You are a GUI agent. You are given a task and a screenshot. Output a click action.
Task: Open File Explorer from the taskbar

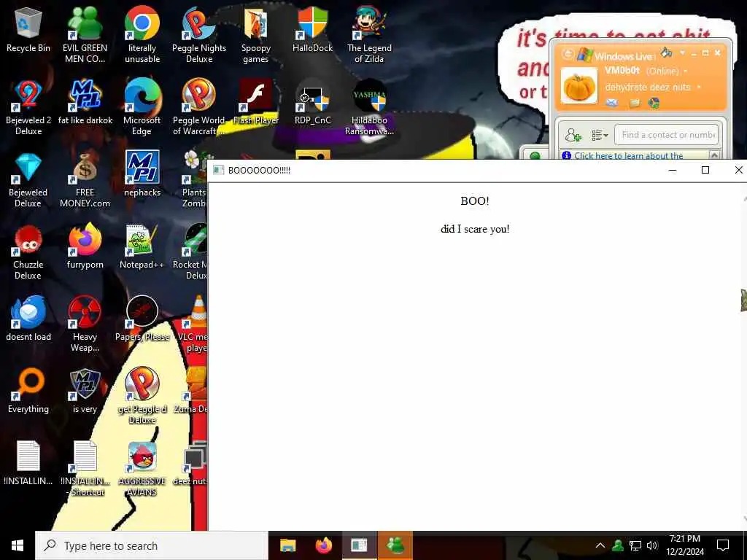[287, 545]
